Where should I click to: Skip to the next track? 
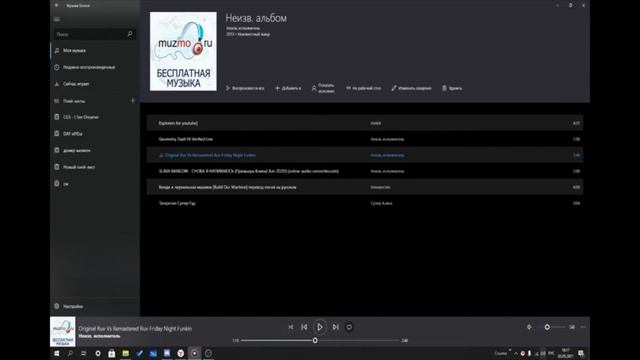coord(336,327)
